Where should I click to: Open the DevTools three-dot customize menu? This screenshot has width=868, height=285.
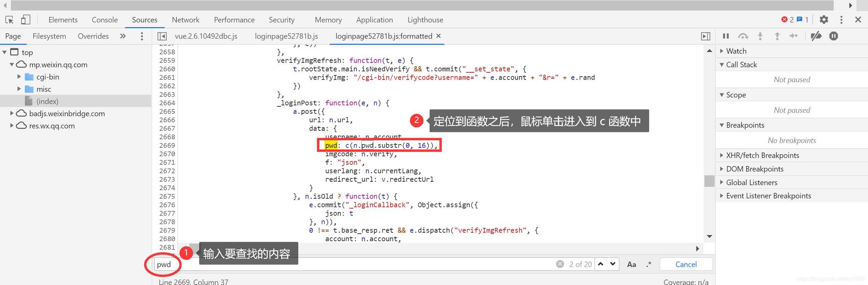841,20
